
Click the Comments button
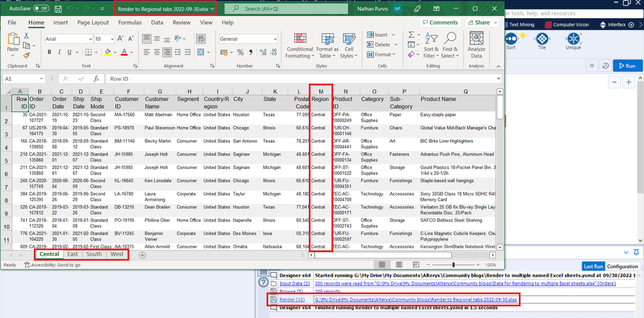tap(440, 23)
